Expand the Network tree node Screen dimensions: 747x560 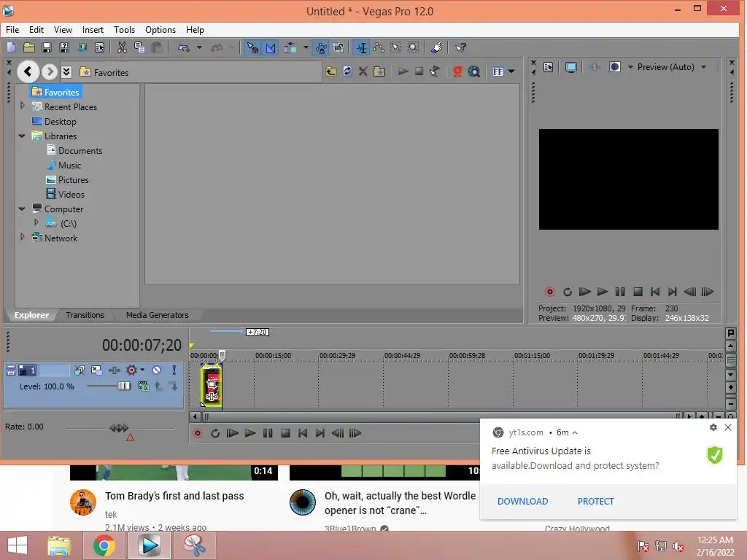tap(22, 237)
